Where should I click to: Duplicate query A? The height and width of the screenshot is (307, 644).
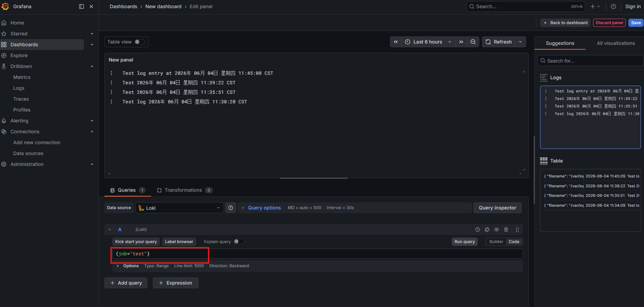pos(487,229)
